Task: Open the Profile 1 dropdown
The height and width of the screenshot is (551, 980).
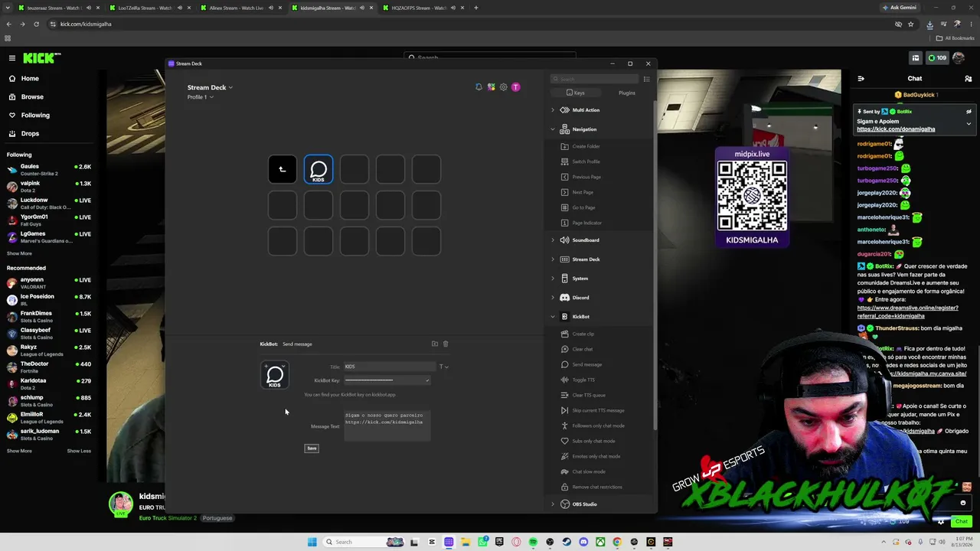Action: [x=201, y=97]
